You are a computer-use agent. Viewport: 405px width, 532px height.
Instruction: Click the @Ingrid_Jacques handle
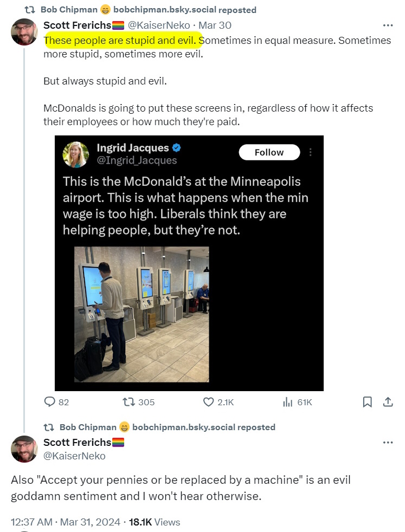(x=137, y=160)
